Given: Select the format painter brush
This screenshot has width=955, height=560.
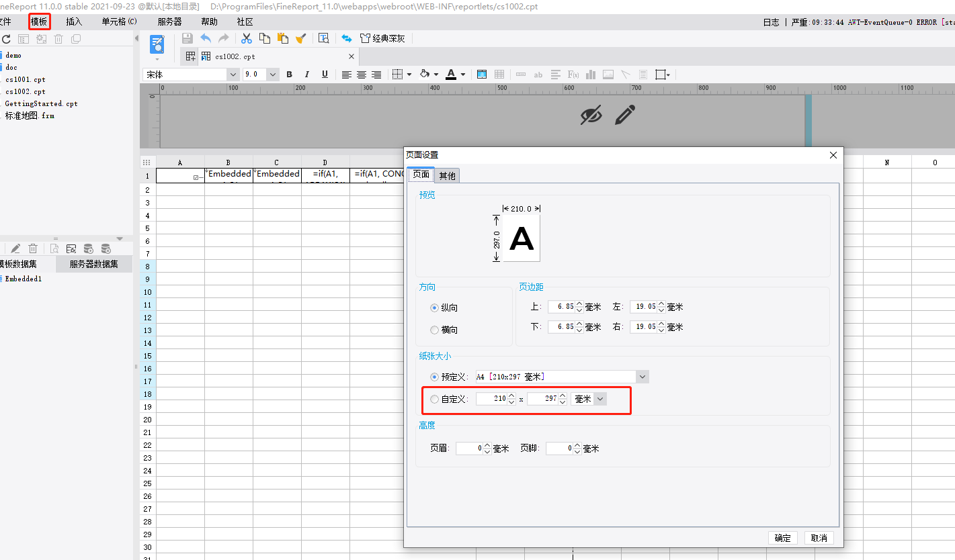Looking at the screenshot, I should tap(301, 38).
